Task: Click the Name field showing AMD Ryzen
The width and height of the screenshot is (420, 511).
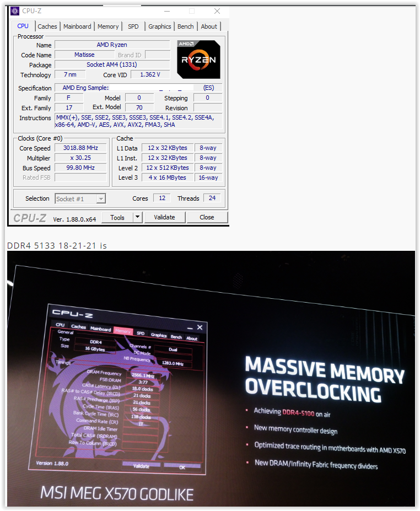Action: click(x=112, y=45)
